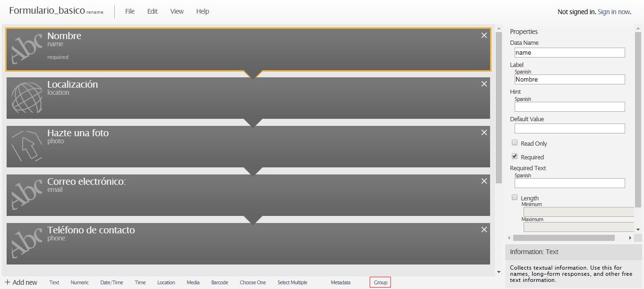Add a Group from the toolbar
The image size is (644, 289).
381,282
